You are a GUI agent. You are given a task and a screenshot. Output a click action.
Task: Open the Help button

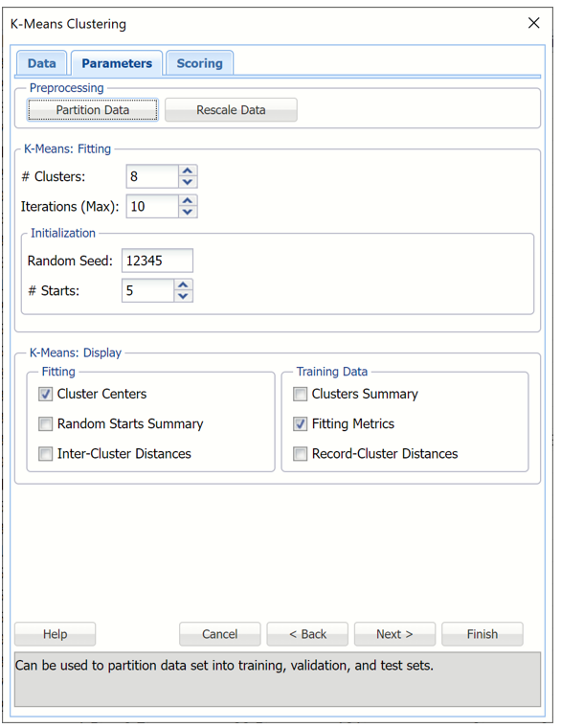point(56,634)
